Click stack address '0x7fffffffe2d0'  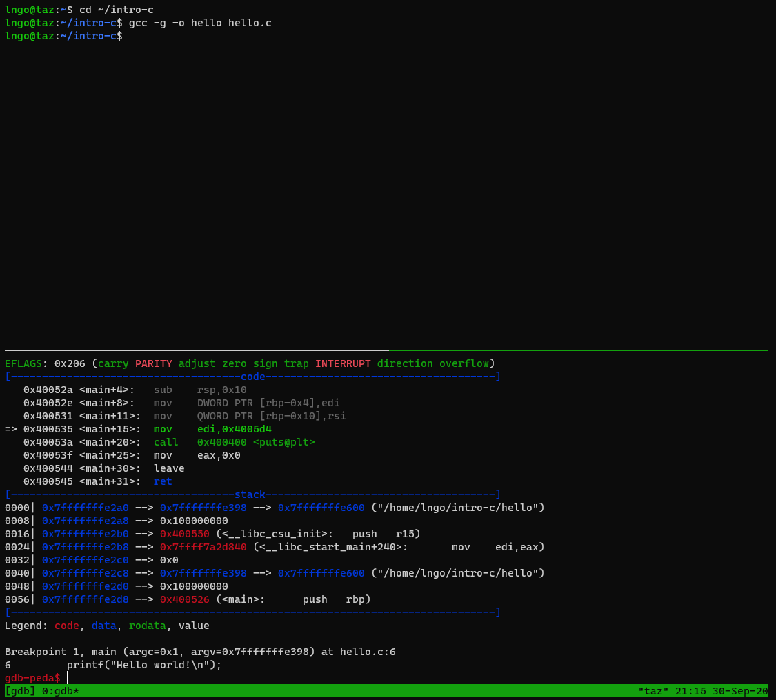85,586
